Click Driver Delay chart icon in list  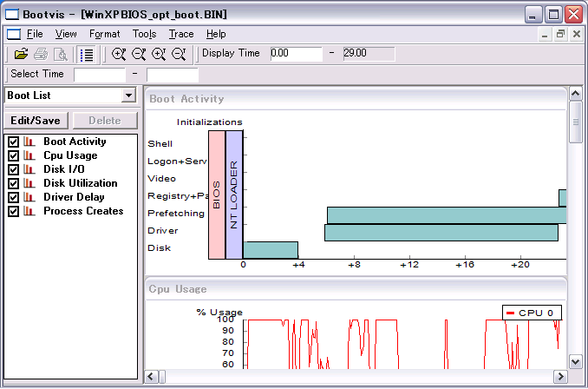[29, 197]
